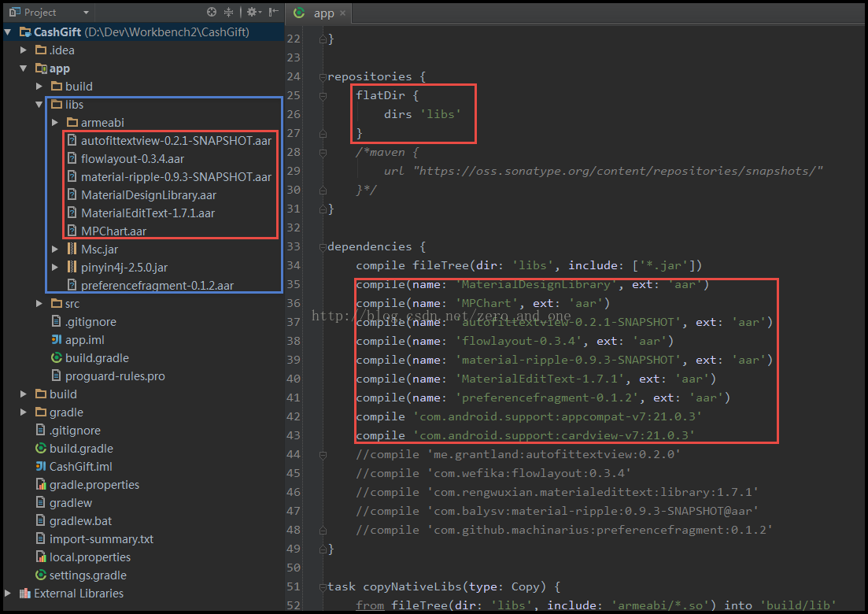Select MaterialEditText-1.7.1.aar file
The width and height of the screenshot is (868, 614).
tap(148, 213)
